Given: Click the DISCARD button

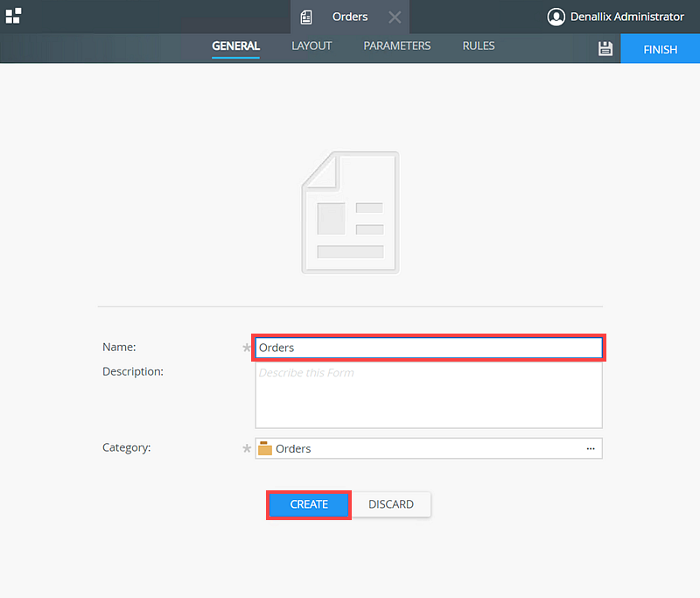Looking at the screenshot, I should 391,504.
